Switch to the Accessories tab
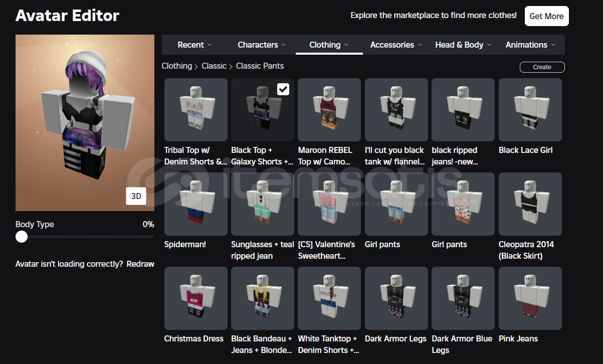Screen dimensions: 603x364 point(396,45)
